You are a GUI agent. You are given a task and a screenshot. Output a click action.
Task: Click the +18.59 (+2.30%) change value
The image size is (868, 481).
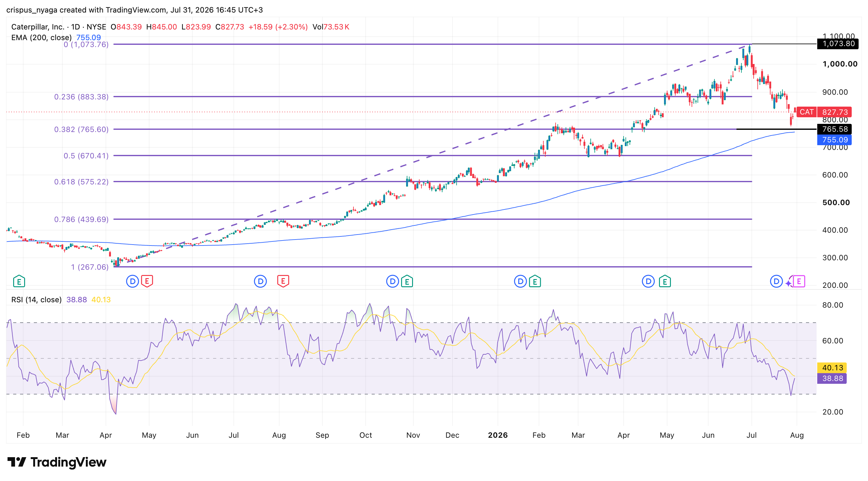[278, 27]
